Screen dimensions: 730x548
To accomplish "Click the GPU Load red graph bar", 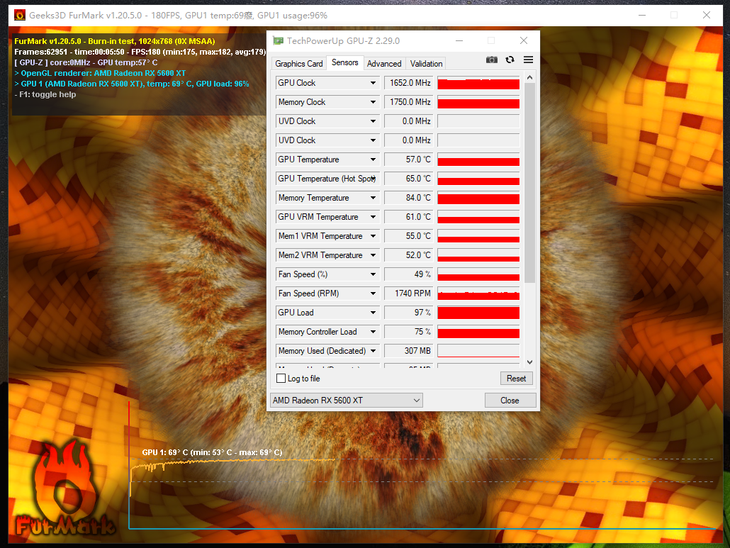I will [478, 313].
